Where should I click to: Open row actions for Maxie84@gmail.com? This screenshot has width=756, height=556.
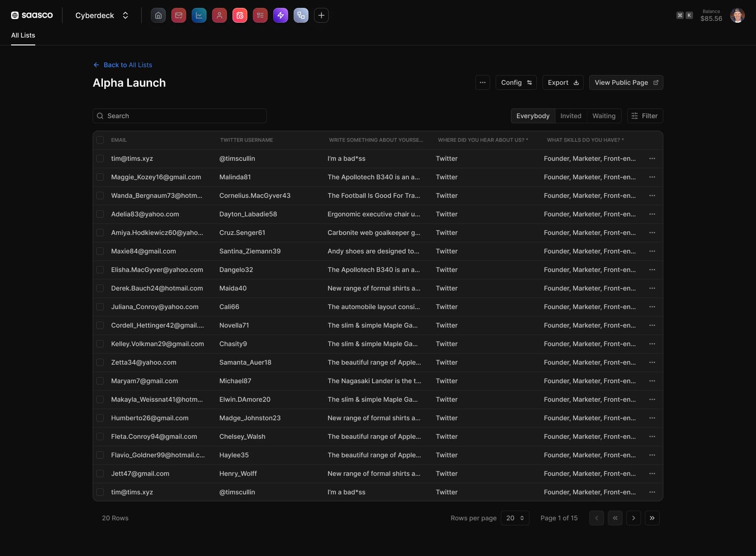click(x=652, y=251)
